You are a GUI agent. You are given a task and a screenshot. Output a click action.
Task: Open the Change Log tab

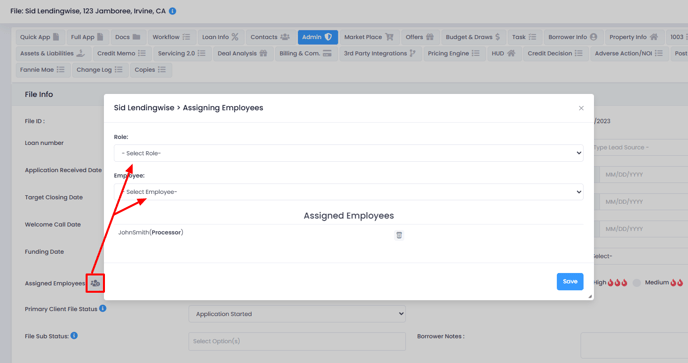coord(100,70)
